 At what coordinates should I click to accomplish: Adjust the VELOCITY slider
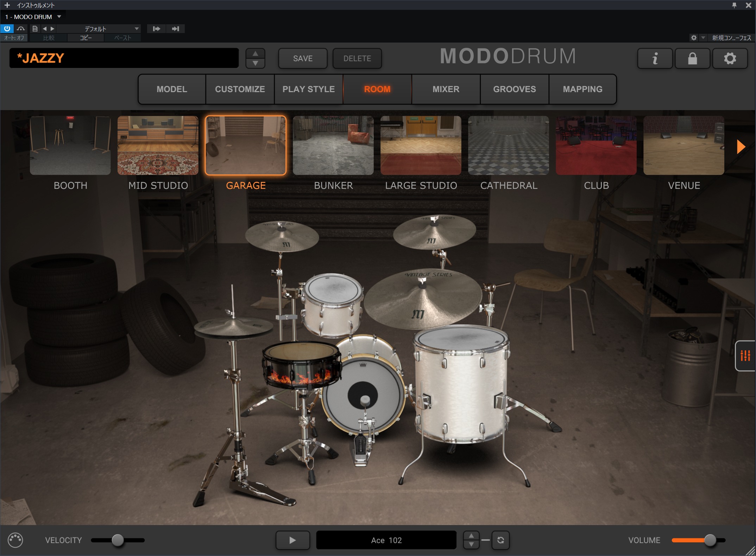[118, 540]
